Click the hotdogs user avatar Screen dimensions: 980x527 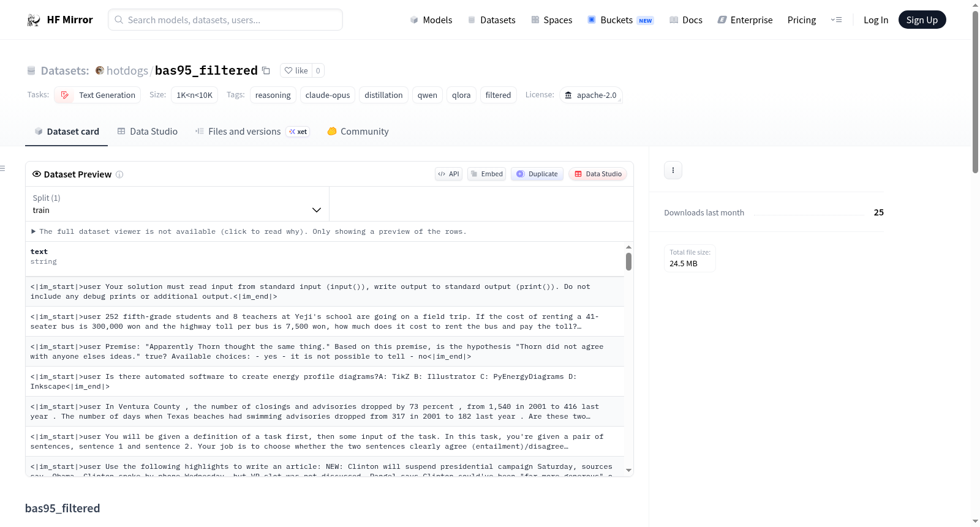pyautogui.click(x=100, y=70)
